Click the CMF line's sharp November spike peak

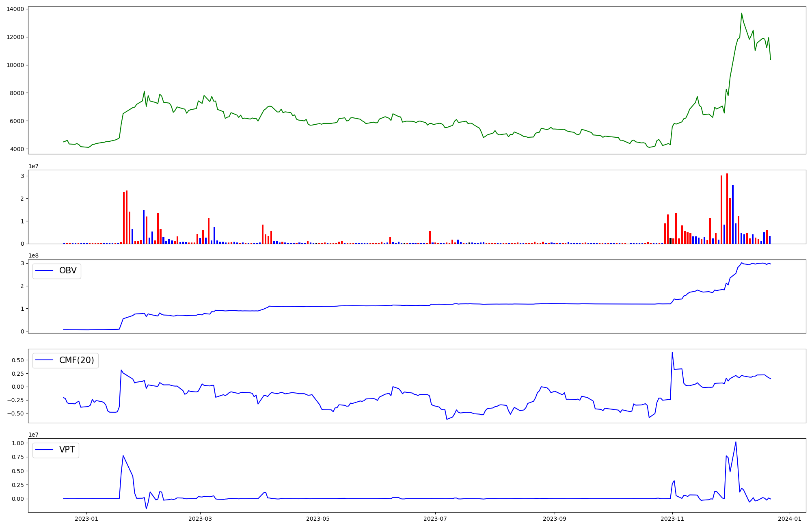[x=672, y=353]
